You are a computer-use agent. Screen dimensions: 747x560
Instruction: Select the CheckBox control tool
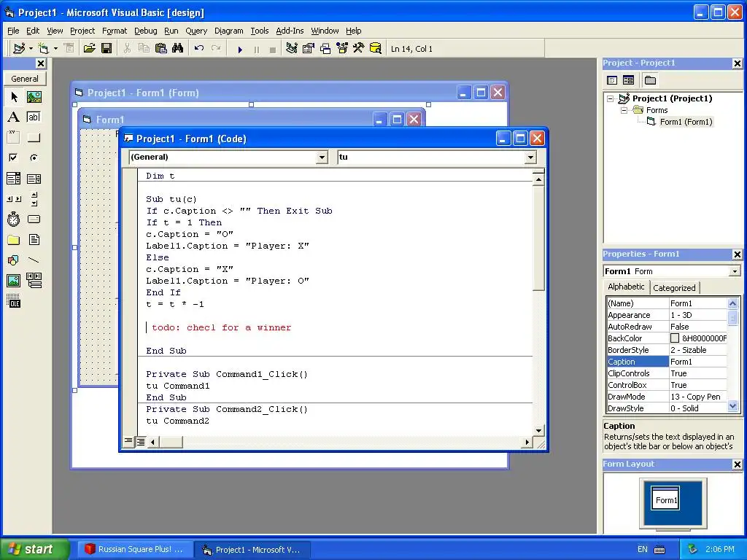coord(14,157)
